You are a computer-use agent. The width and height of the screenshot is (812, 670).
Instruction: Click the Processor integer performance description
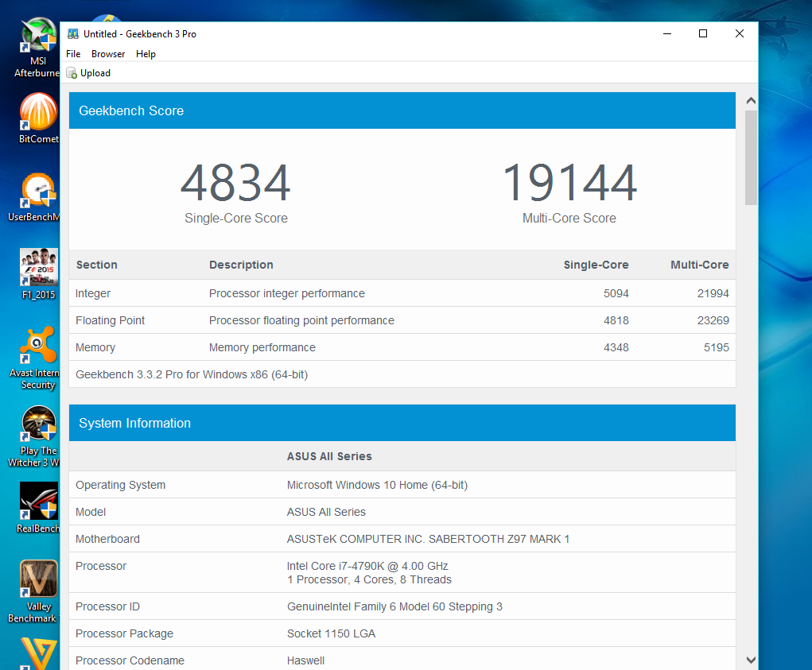(x=287, y=293)
